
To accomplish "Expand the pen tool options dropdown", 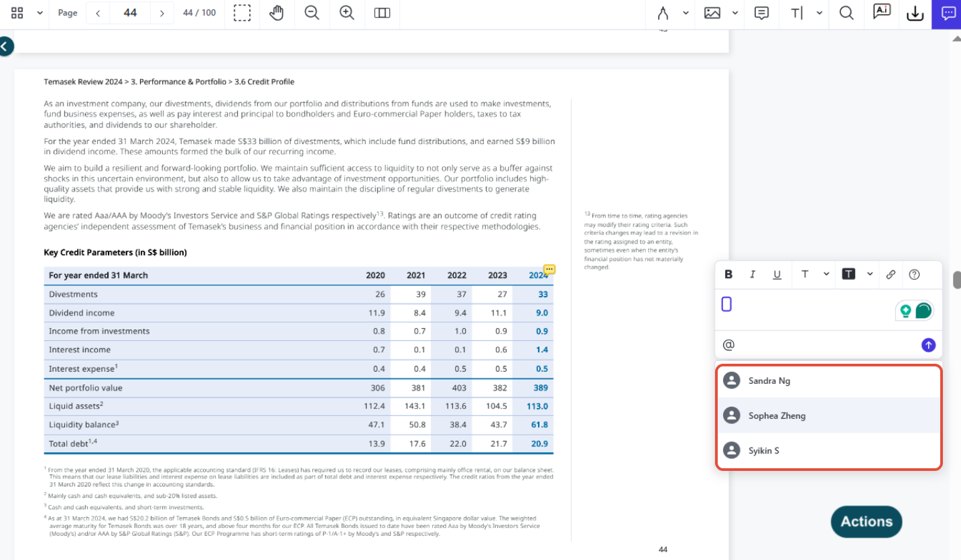I will (686, 13).
